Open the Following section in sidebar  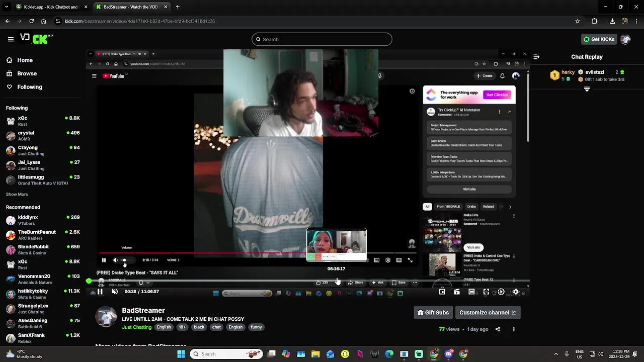24,87
